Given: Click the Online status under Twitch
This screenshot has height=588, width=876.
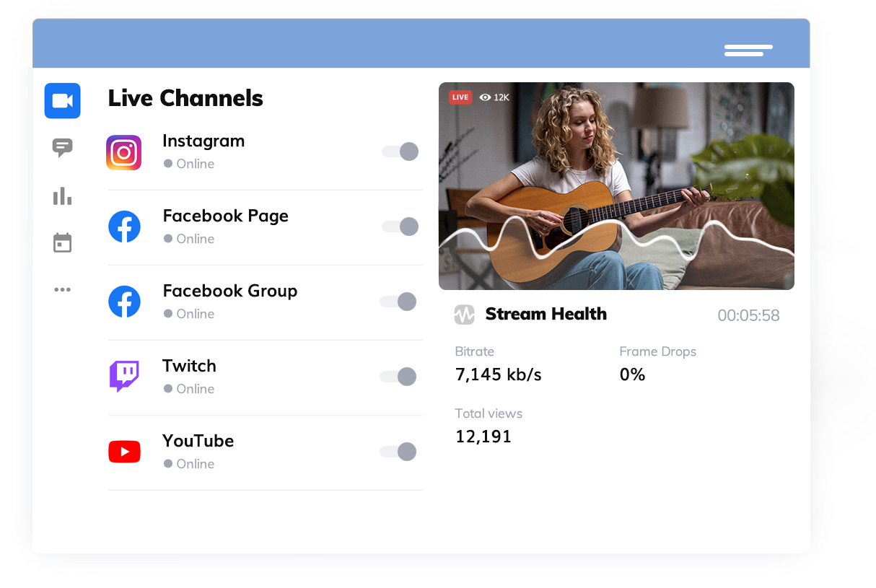Looking at the screenshot, I should pos(189,389).
